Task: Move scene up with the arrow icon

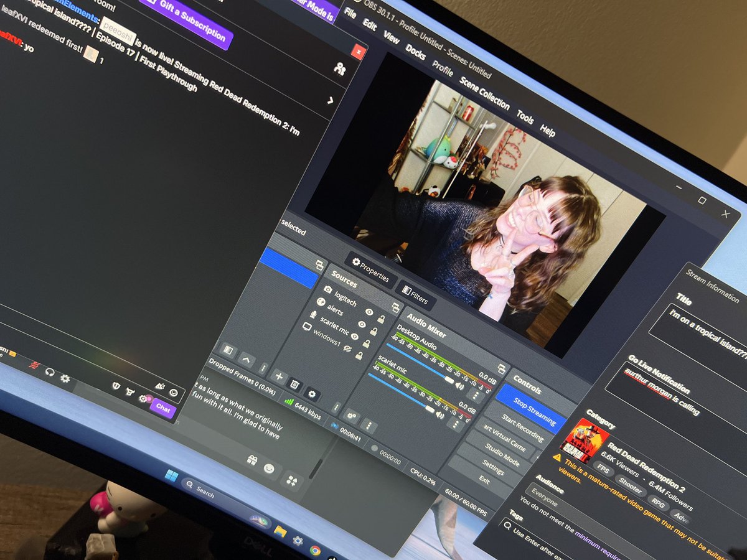Action: click(x=245, y=360)
